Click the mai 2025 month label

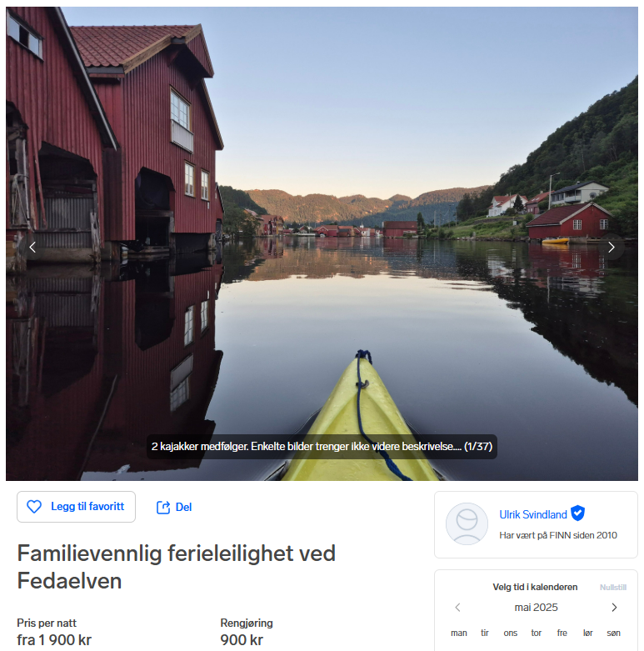click(537, 608)
